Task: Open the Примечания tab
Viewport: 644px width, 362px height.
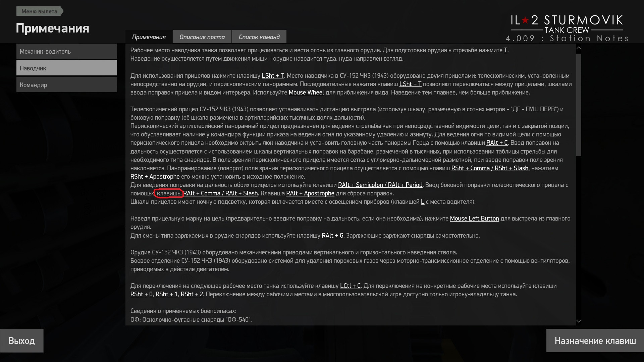Action: pyautogui.click(x=149, y=37)
